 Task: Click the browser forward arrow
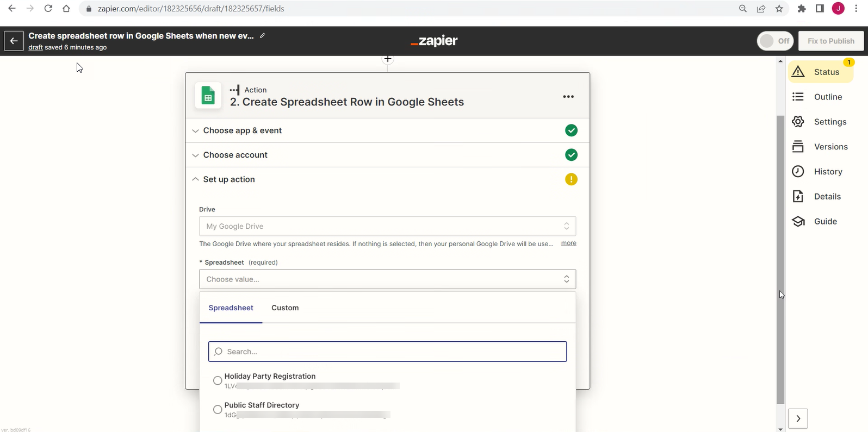point(30,9)
